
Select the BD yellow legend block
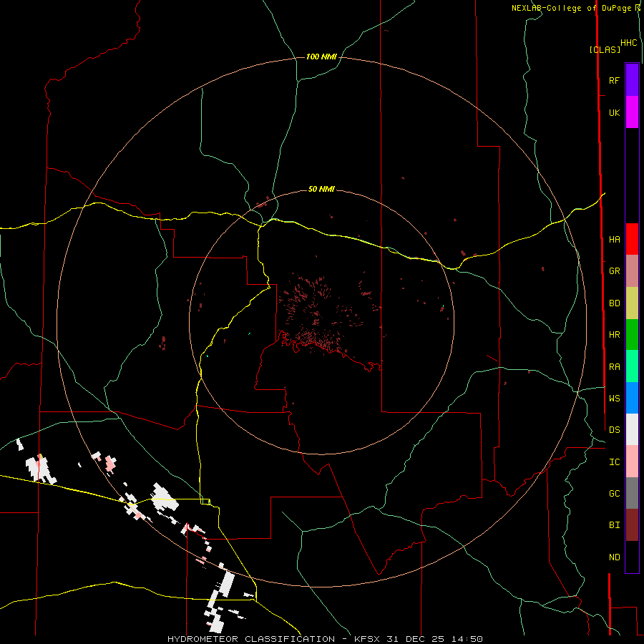point(632,303)
